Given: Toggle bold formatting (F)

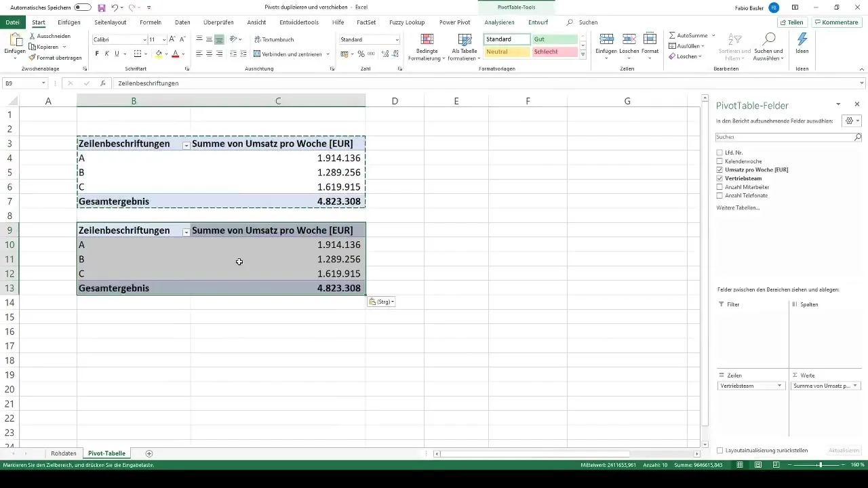Looking at the screenshot, I should point(97,54).
